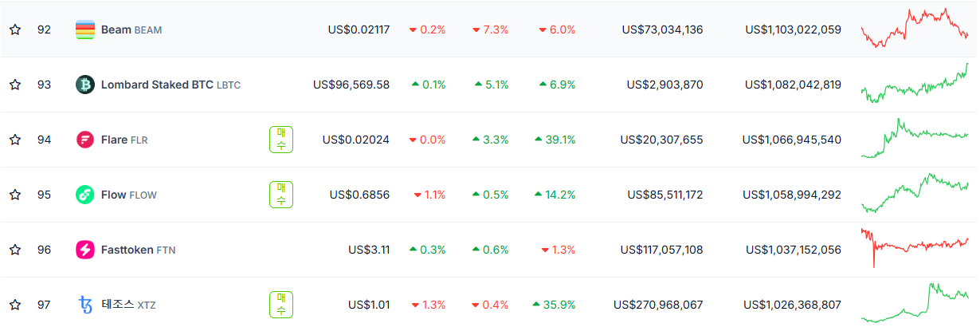980x331 pixels.
Task: Open the Beam BEAM coin page link
Action: point(131,30)
